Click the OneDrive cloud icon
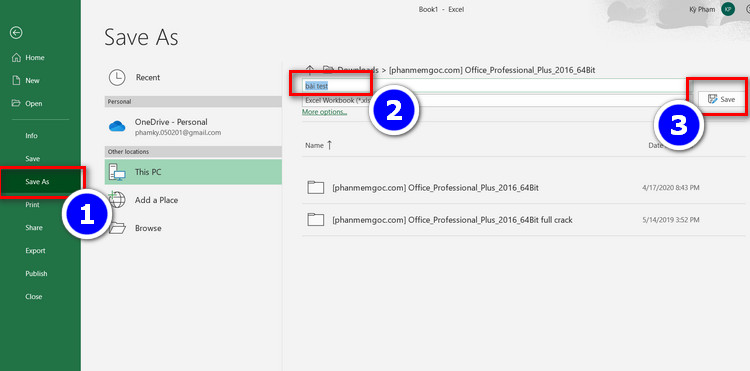This screenshot has height=371, width=750. pos(117,126)
